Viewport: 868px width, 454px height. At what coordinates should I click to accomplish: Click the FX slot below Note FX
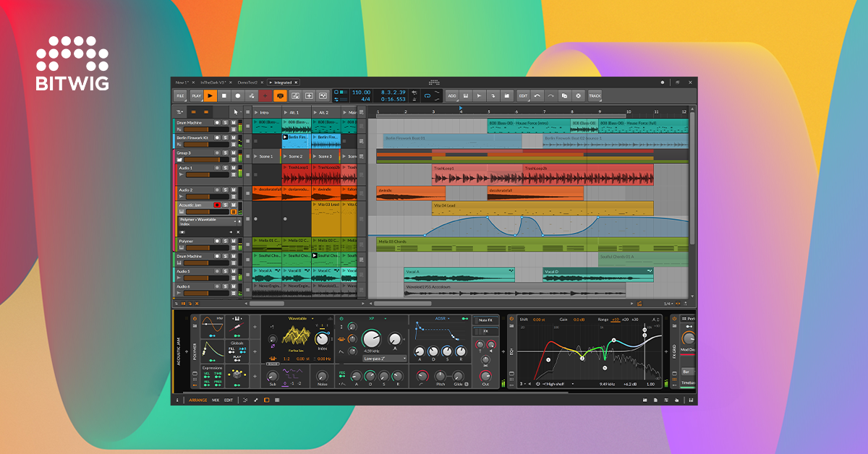pos(485,332)
